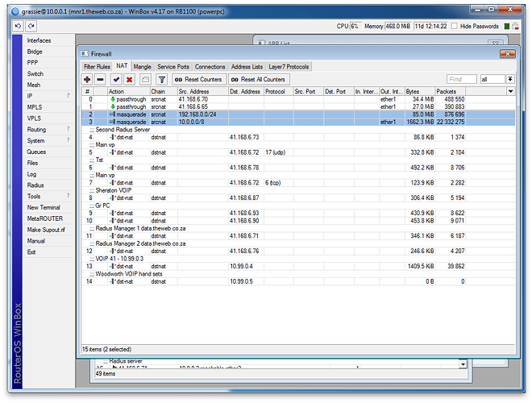
Task: Click the green status indicator square
Action: [x=506, y=26]
